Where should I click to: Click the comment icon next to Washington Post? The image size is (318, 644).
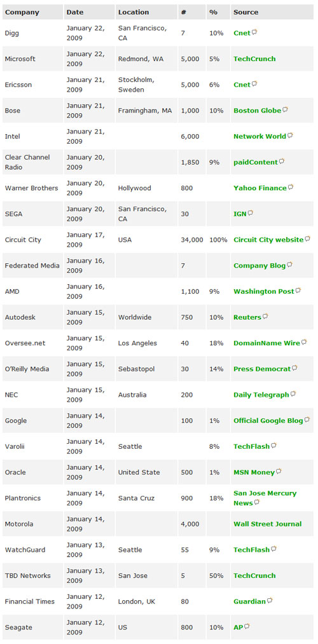tap(298, 291)
